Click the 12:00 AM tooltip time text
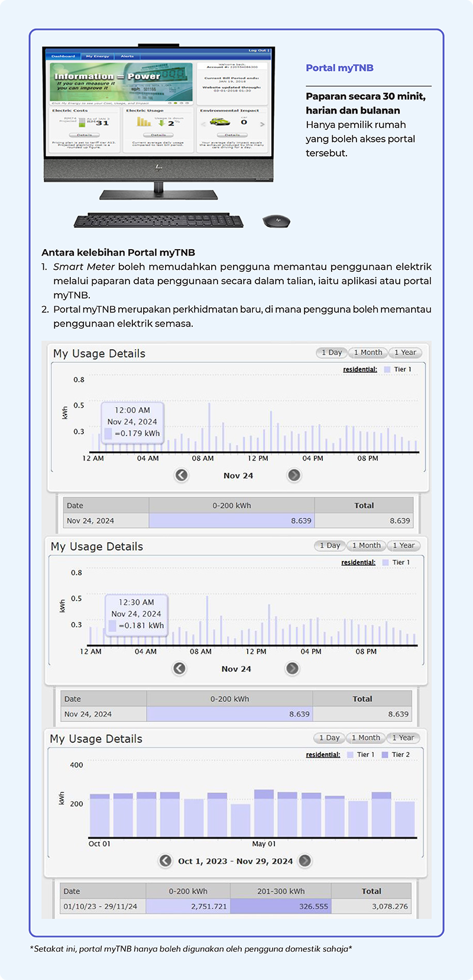The image size is (473, 980). coord(132,410)
